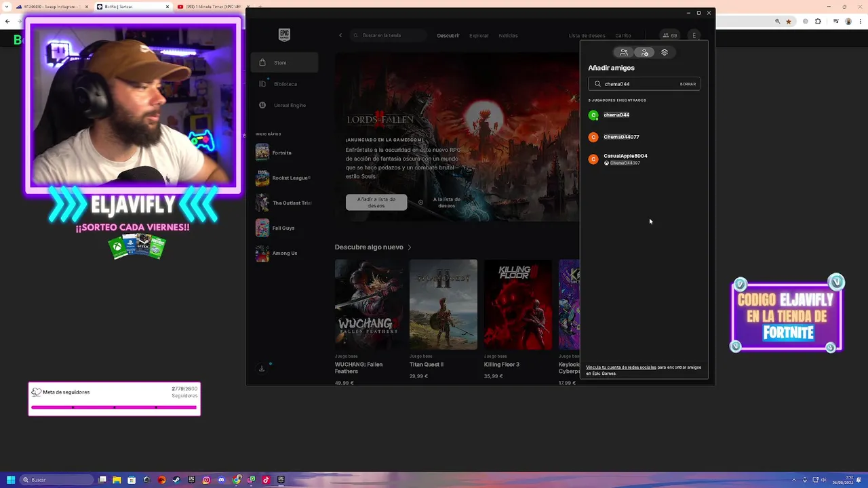Switch to the Explorar tab
The height and width of the screenshot is (488, 868).
click(x=479, y=35)
